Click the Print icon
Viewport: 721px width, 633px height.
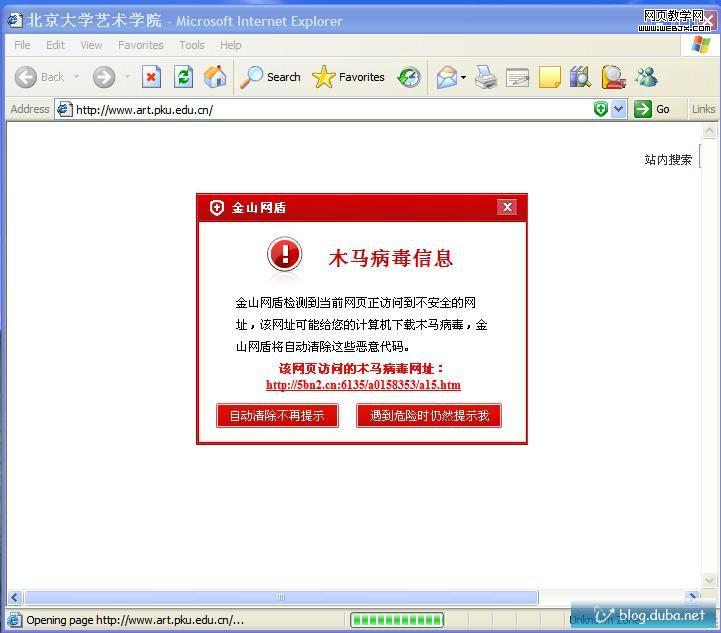[x=486, y=77]
